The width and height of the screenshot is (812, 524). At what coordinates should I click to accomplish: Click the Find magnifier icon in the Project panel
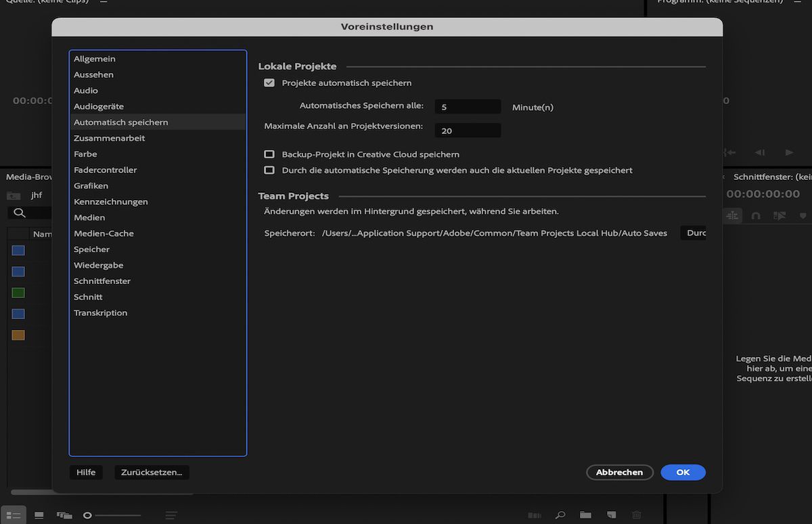560,515
